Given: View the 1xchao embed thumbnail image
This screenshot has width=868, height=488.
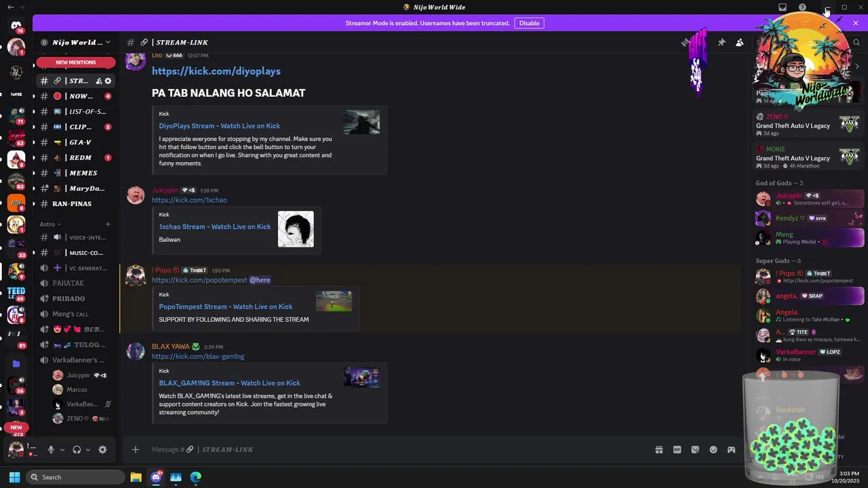Looking at the screenshot, I should click(x=296, y=229).
